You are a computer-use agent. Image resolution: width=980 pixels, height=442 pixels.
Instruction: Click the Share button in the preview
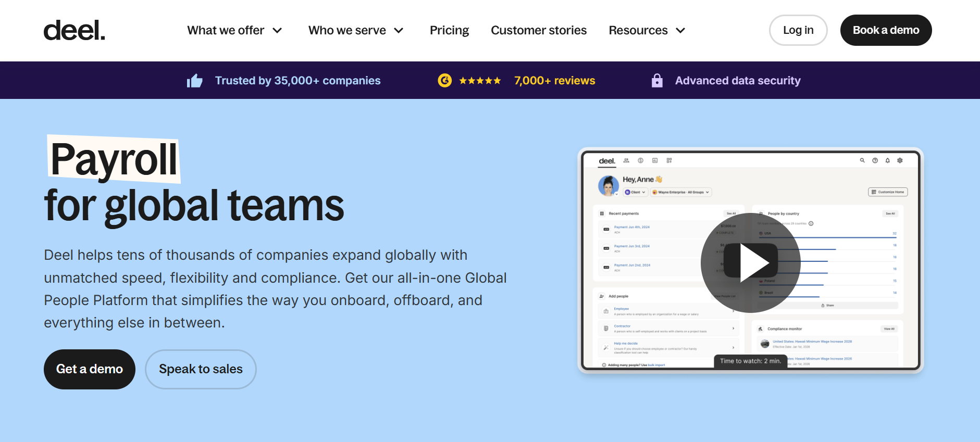(x=827, y=306)
